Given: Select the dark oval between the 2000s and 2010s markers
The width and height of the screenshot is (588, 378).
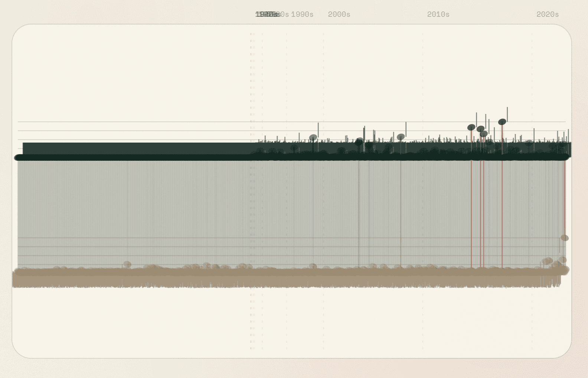Looking at the screenshot, I should pos(359,142).
